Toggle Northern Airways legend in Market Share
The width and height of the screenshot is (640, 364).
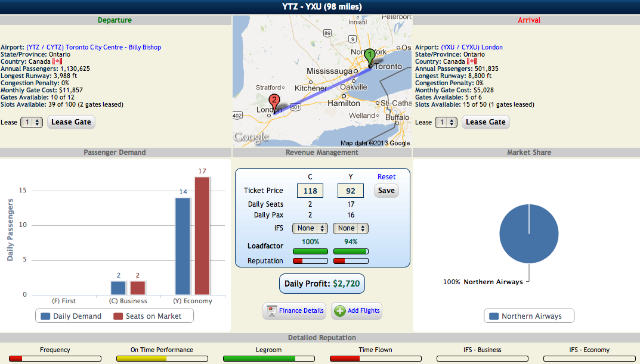pyautogui.click(x=525, y=316)
